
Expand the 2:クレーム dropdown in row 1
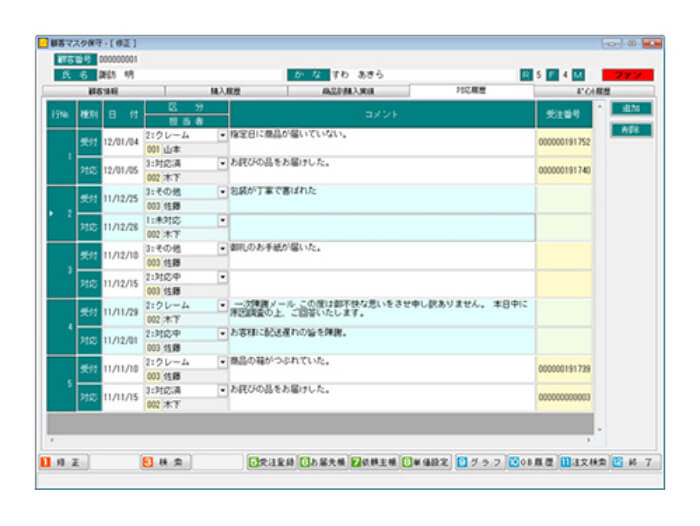coord(222,134)
